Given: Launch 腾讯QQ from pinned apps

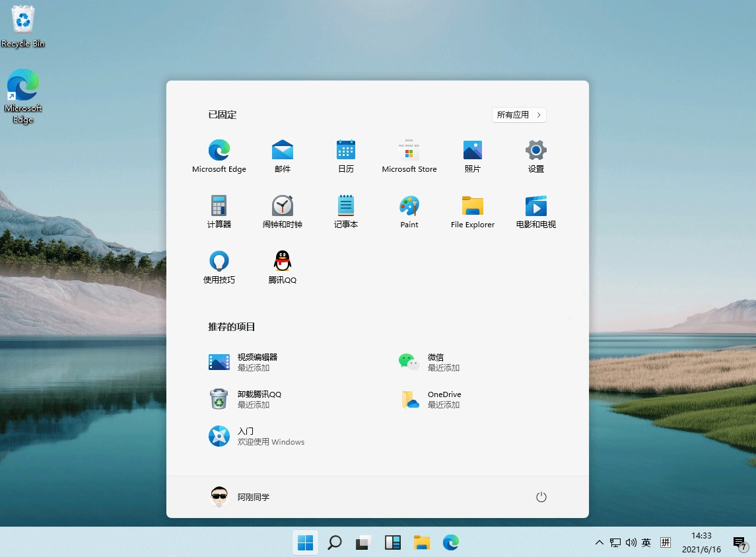Looking at the screenshot, I should [282, 267].
